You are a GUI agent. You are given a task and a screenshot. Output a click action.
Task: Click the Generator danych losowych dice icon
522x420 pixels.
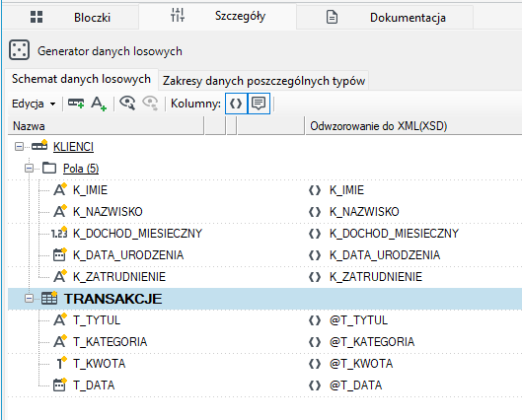point(20,50)
